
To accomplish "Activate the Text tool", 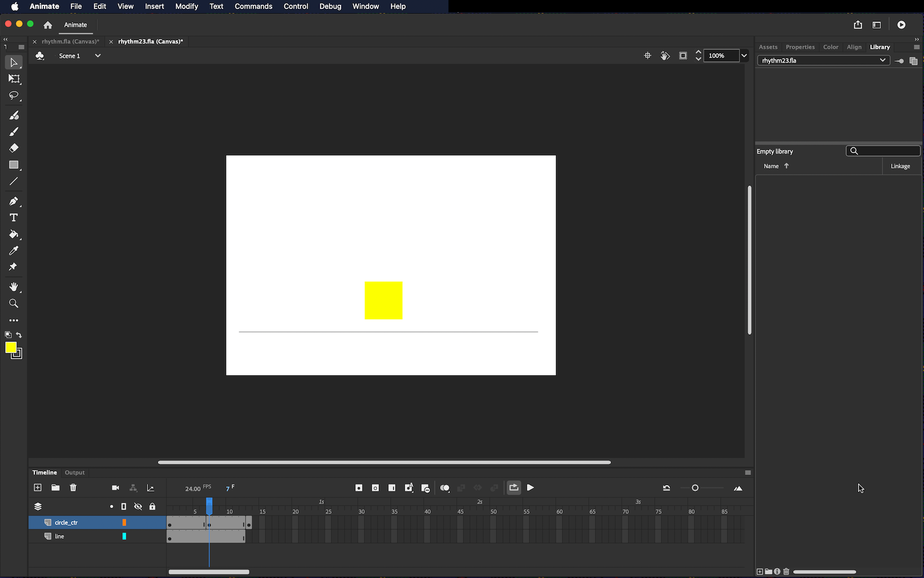I will (14, 218).
